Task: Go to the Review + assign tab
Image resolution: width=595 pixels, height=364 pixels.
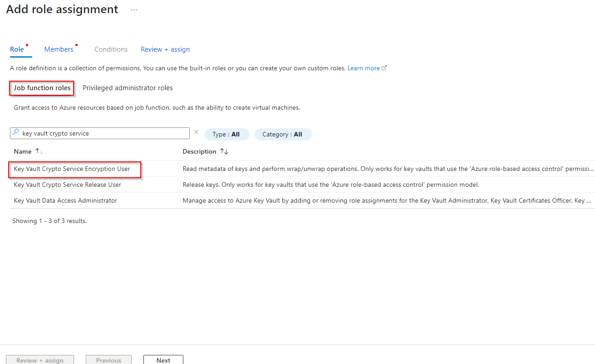Action: point(165,49)
